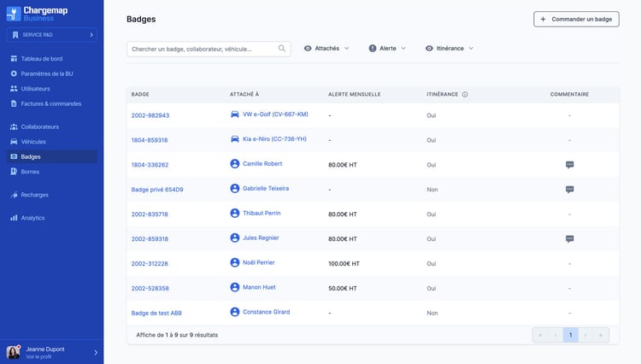This screenshot has height=364, width=641.
Task: Click the comment icon for Camille Robert
Action: pos(569,164)
